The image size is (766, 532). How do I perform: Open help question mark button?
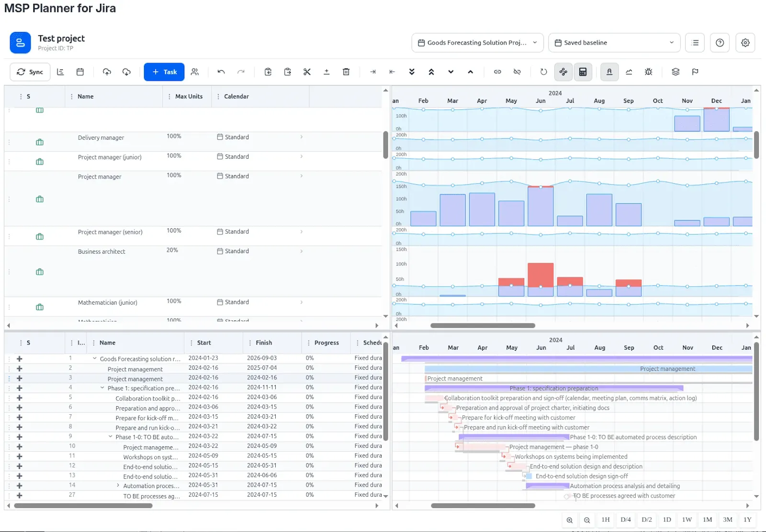point(720,43)
